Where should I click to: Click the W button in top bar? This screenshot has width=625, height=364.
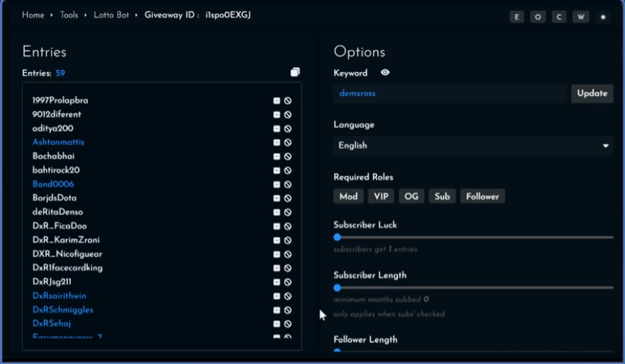pyautogui.click(x=581, y=17)
